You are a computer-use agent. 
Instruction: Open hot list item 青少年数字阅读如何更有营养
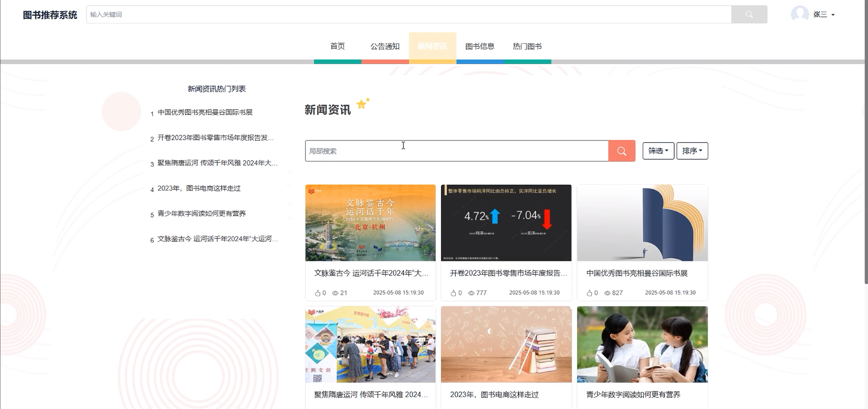pyautogui.click(x=202, y=214)
